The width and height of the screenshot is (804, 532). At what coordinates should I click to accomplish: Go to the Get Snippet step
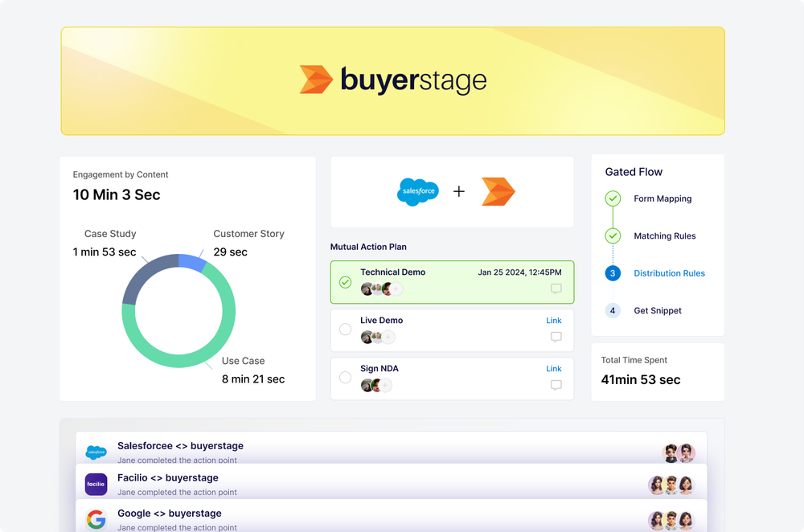(x=658, y=311)
